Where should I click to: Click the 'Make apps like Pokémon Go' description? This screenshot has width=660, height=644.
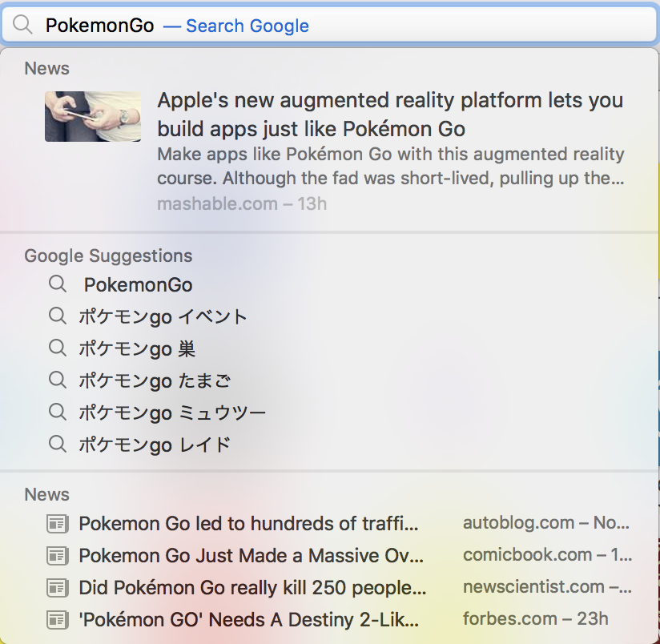(x=391, y=166)
